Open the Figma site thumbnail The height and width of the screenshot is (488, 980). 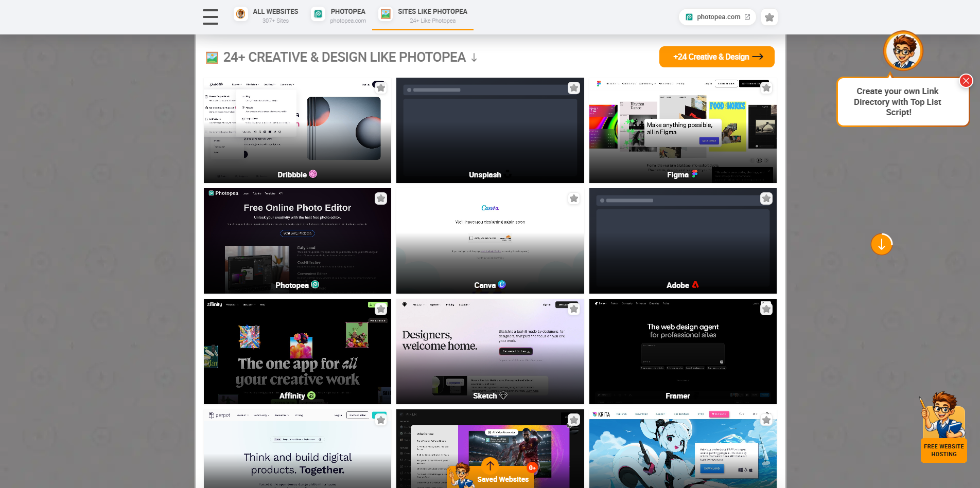pyautogui.click(x=683, y=131)
